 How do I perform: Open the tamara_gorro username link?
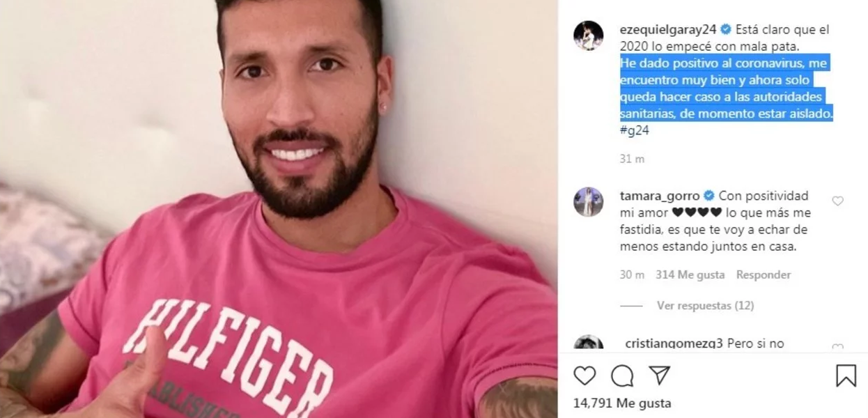click(660, 196)
